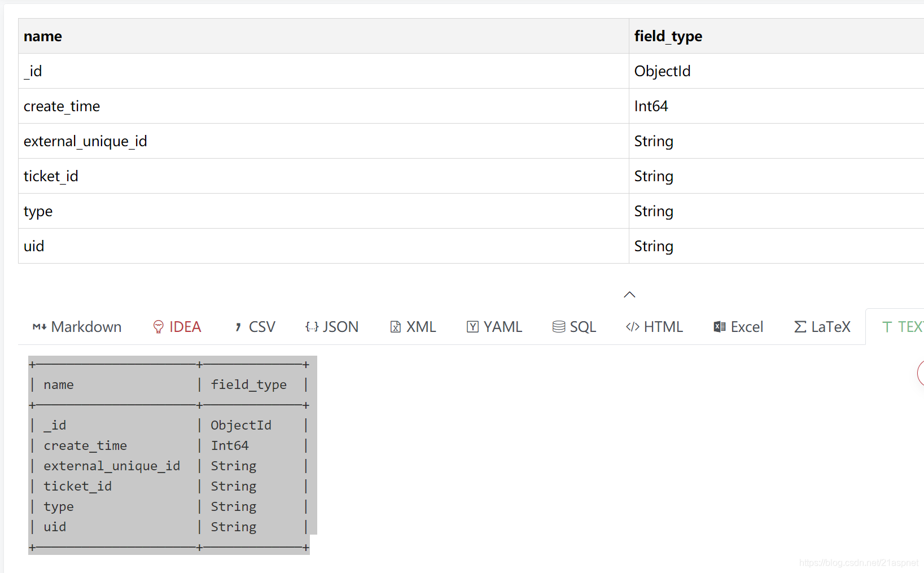This screenshot has height=573, width=924.
Task: Click the 'ObjectId' field_type cell
Action: (777, 71)
